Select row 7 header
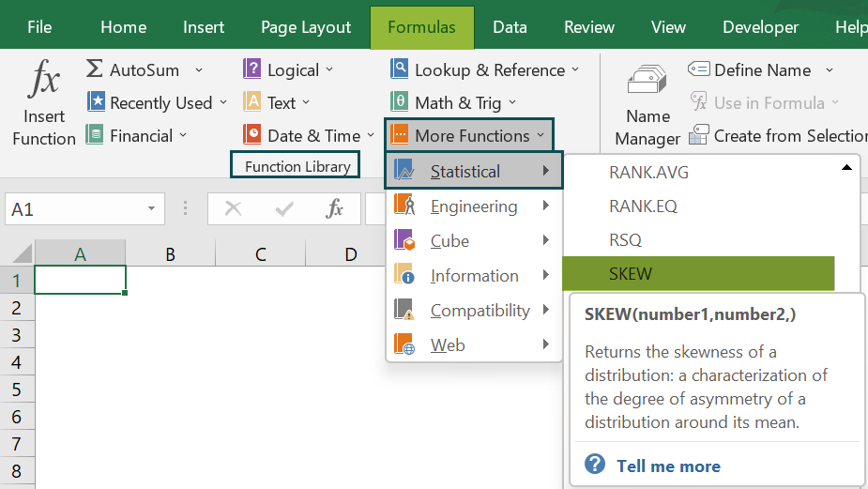 pyautogui.click(x=17, y=443)
